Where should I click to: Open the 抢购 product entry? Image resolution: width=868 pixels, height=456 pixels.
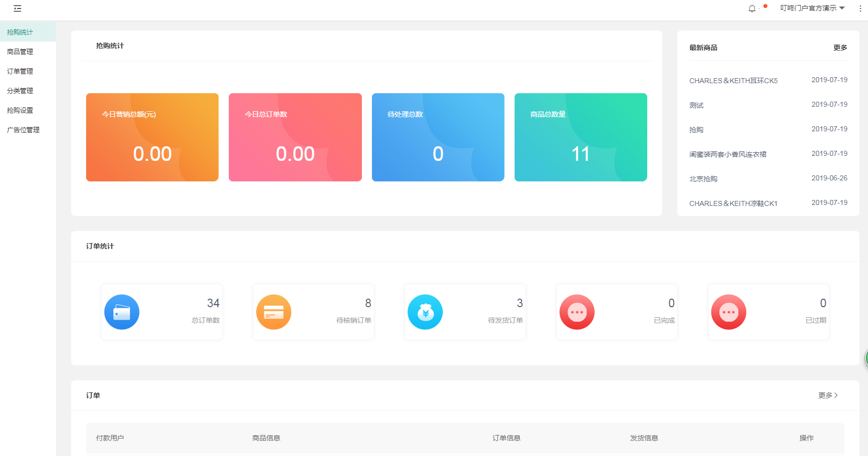point(696,130)
